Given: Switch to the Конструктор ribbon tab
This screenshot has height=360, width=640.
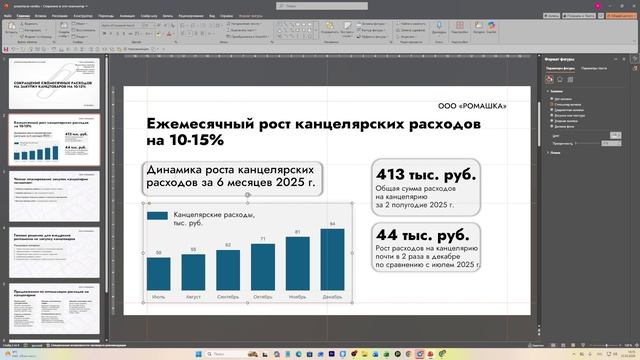Looking at the screenshot, I should (83, 16).
